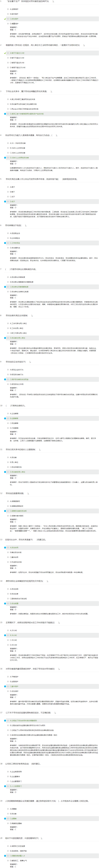Choose D.18岁以上的男性劳动者
This screenshot has width=99, height=868.
pos(20,158)
